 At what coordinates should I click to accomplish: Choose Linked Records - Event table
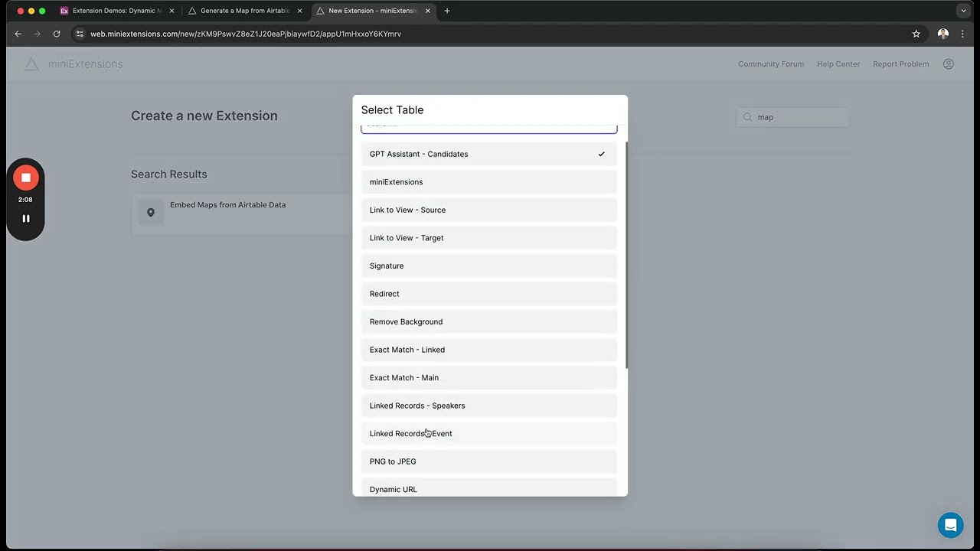point(489,433)
